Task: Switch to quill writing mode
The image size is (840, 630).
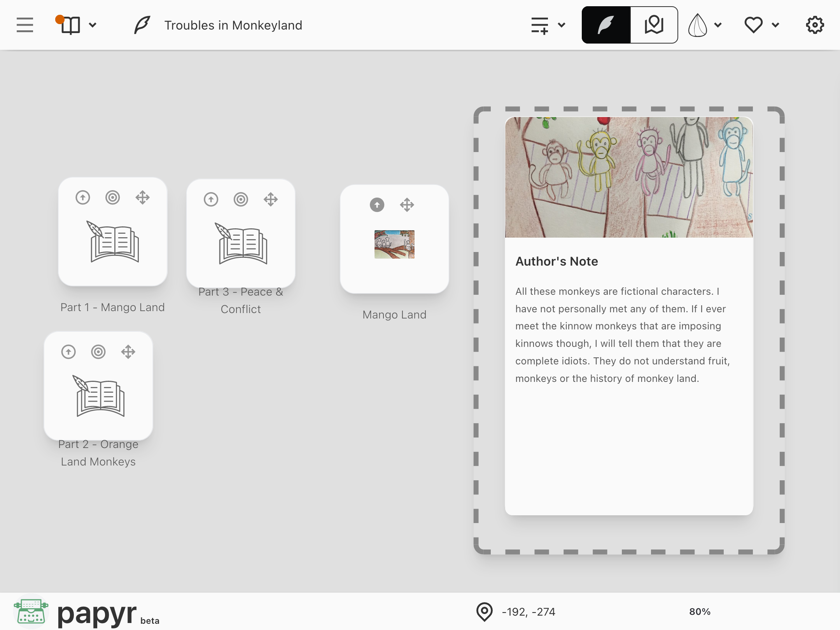Action: click(606, 25)
